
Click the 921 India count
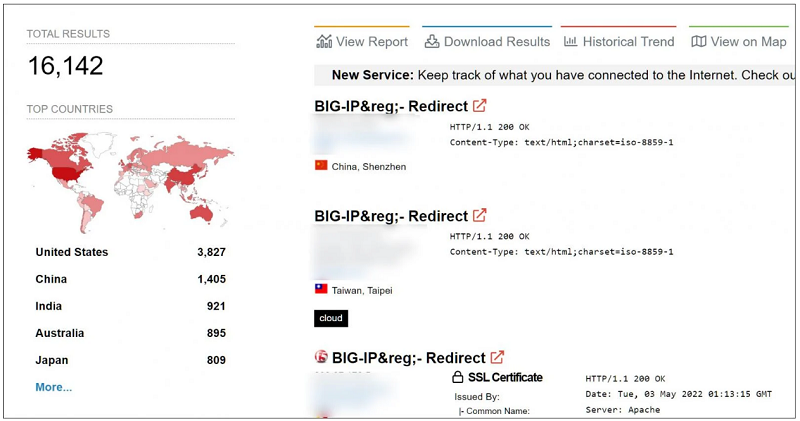click(216, 306)
